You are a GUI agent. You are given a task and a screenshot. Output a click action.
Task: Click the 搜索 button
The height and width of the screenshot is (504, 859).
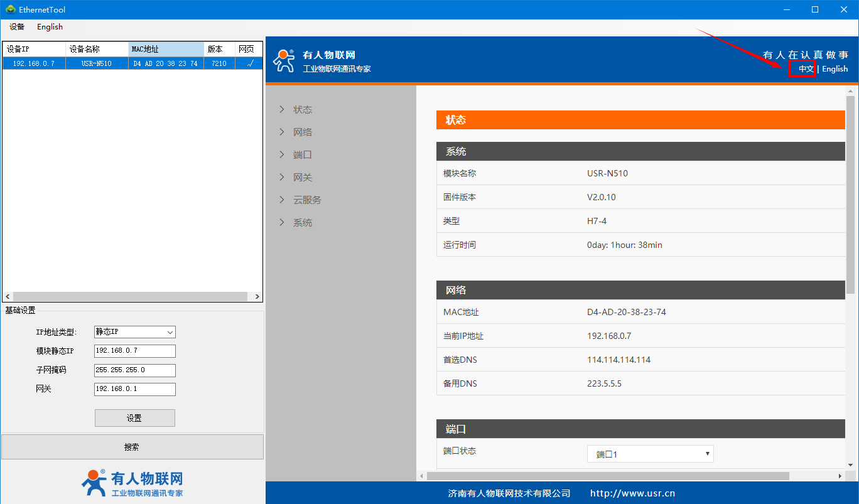132,447
